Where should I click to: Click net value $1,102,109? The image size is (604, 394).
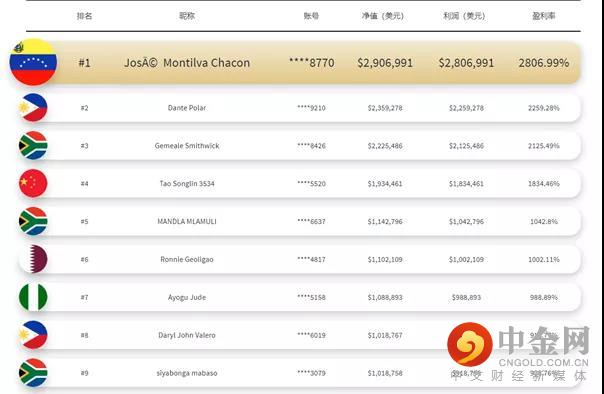[x=385, y=260]
